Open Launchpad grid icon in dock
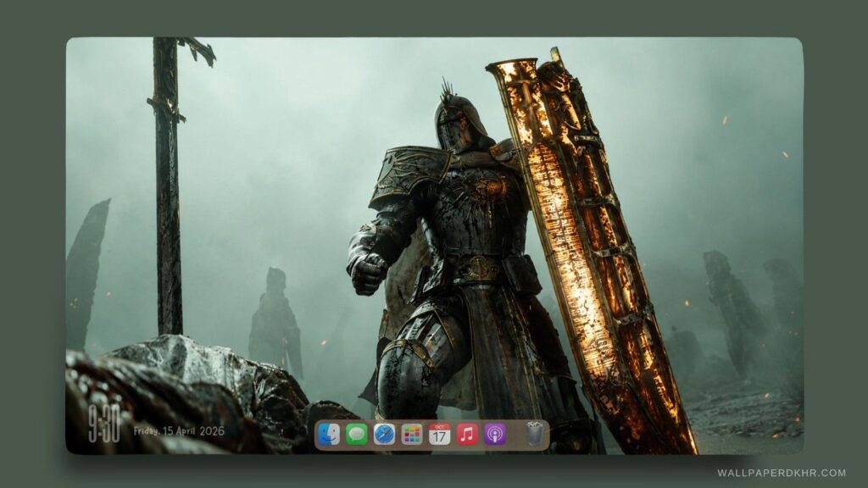Viewport: 868px width, 488px height. [x=412, y=435]
